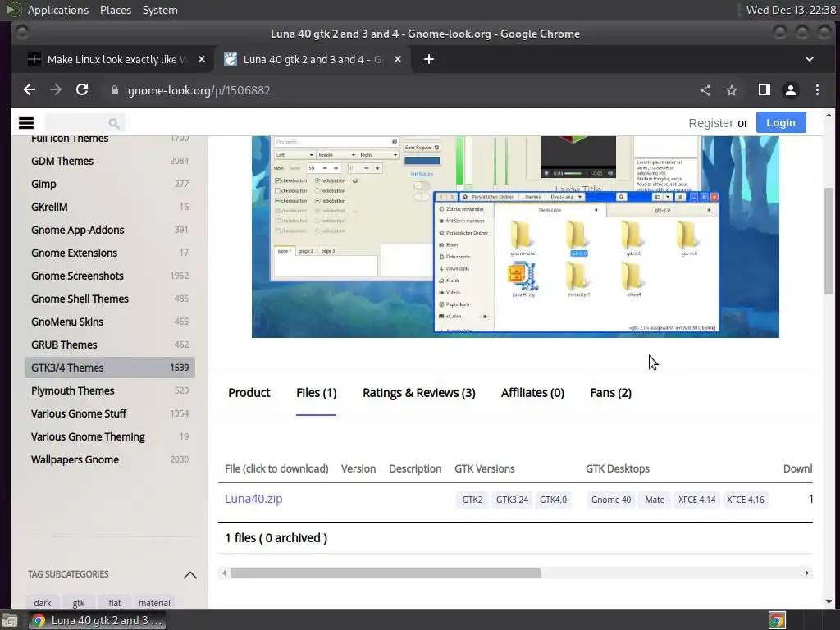The height and width of the screenshot is (630, 840).
Task: Expand the tab search dropdown arrow
Action: pos(810,59)
